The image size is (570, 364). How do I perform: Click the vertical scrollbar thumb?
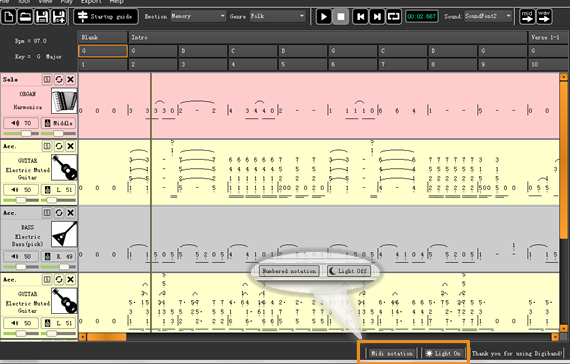[x=563, y=160]
